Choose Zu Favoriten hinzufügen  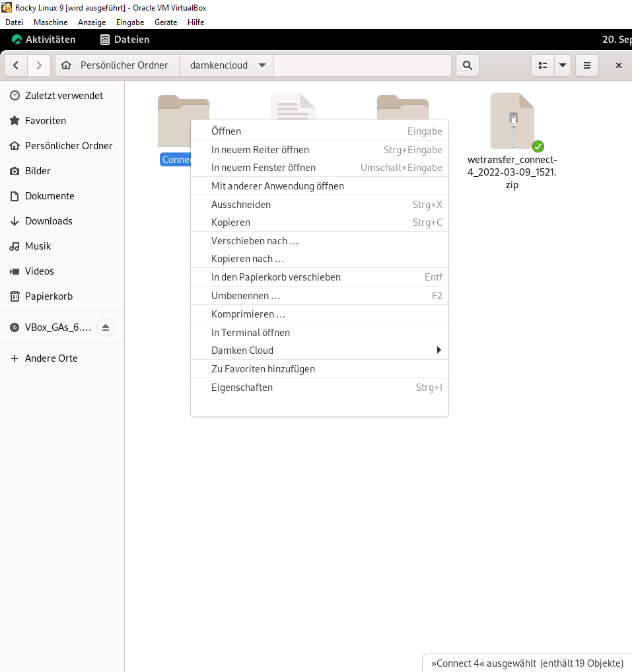point(320,369)
